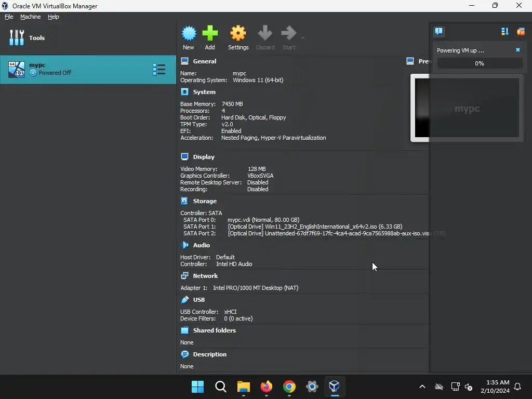Open Windows Settings from the taskbar

[x=312, y=387]
